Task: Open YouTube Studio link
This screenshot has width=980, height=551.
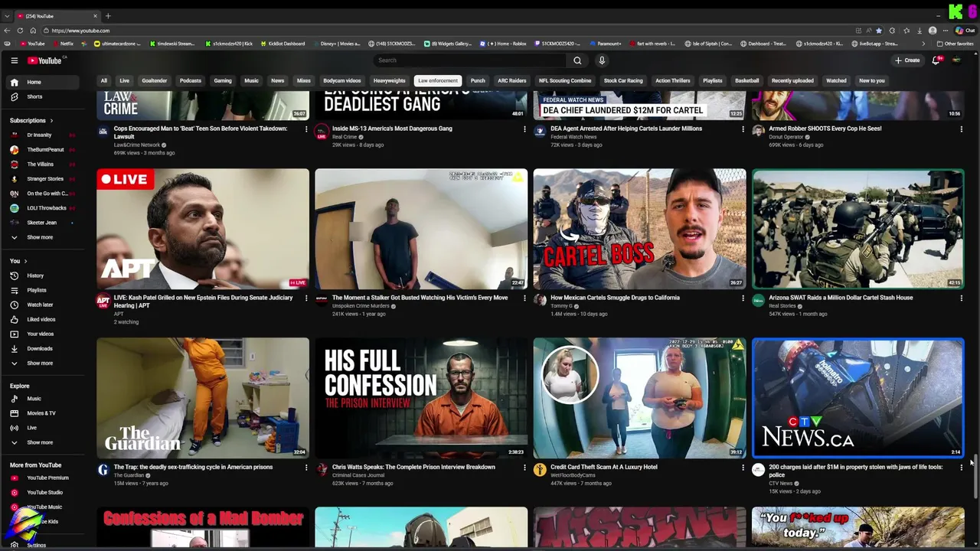Action: point(43,492)
